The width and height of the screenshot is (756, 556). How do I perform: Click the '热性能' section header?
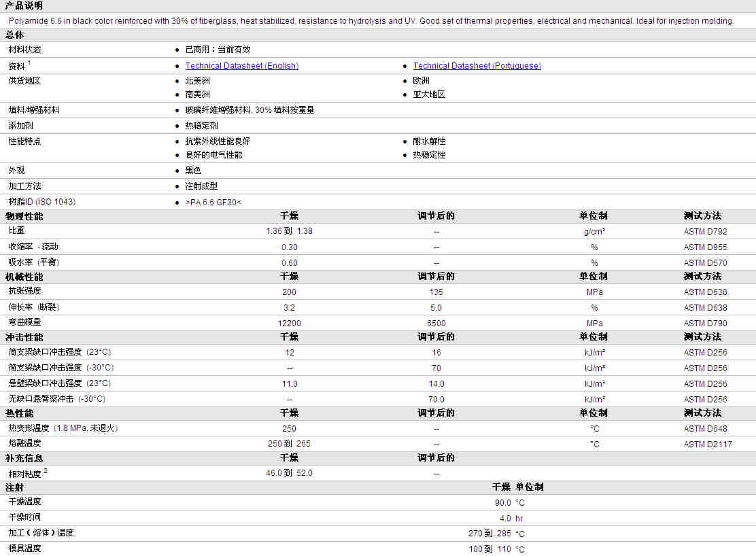[20, 413]
